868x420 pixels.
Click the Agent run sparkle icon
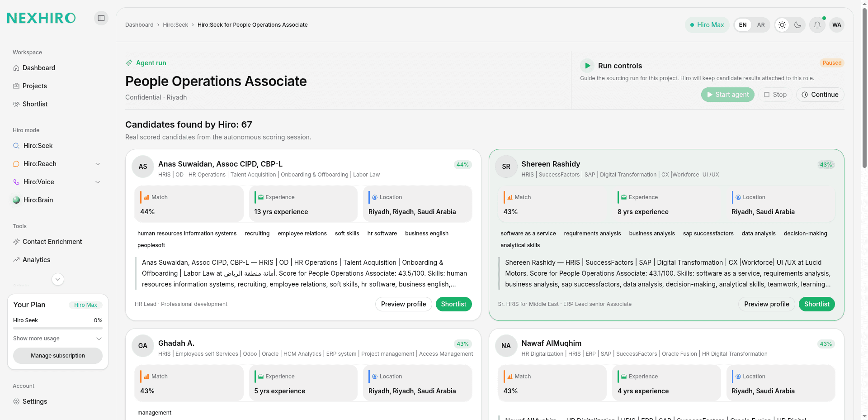pos(129,63)
